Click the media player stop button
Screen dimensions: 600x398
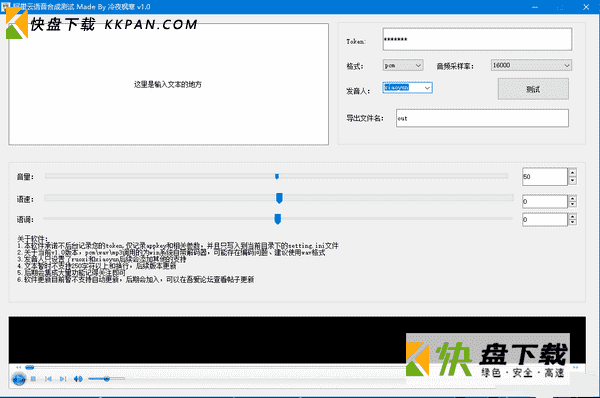[33, 379]
